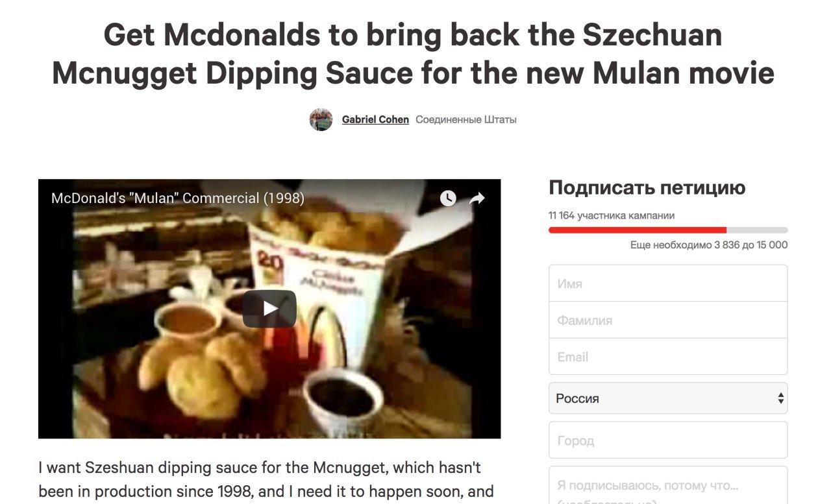This screenshot has width=831, height=504.
Task: Open the McDonald's "Mulan" Commercial video title
Action: (178, 198)
